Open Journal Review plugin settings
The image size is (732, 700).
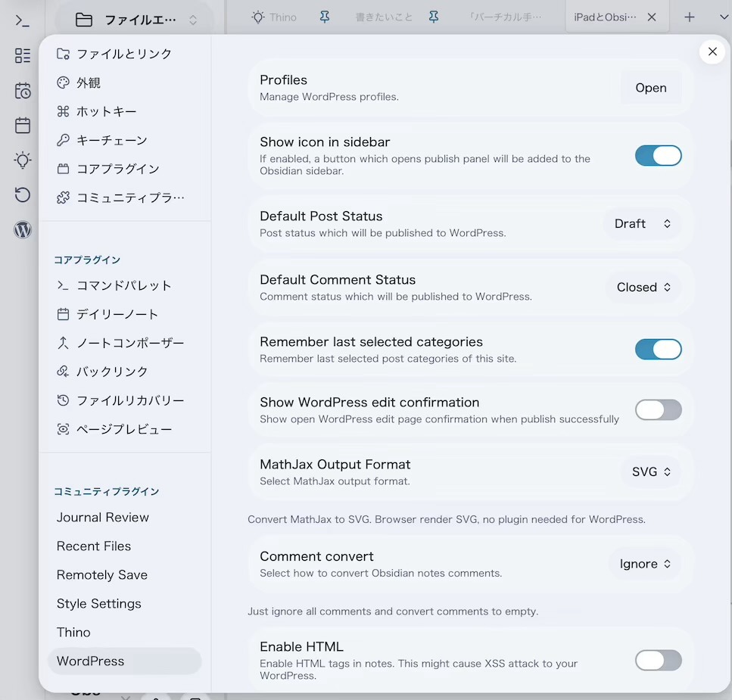[125, 518]
